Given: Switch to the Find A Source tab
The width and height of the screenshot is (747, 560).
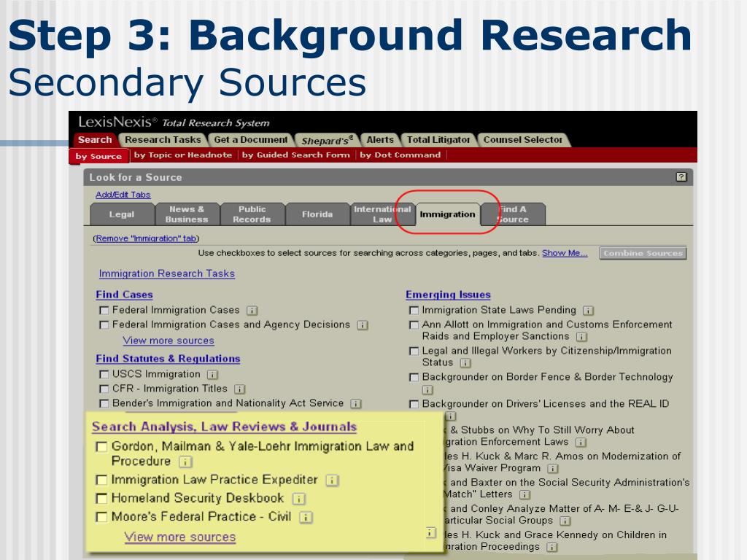Looking at the screenshot, I should tap(513, 214).
